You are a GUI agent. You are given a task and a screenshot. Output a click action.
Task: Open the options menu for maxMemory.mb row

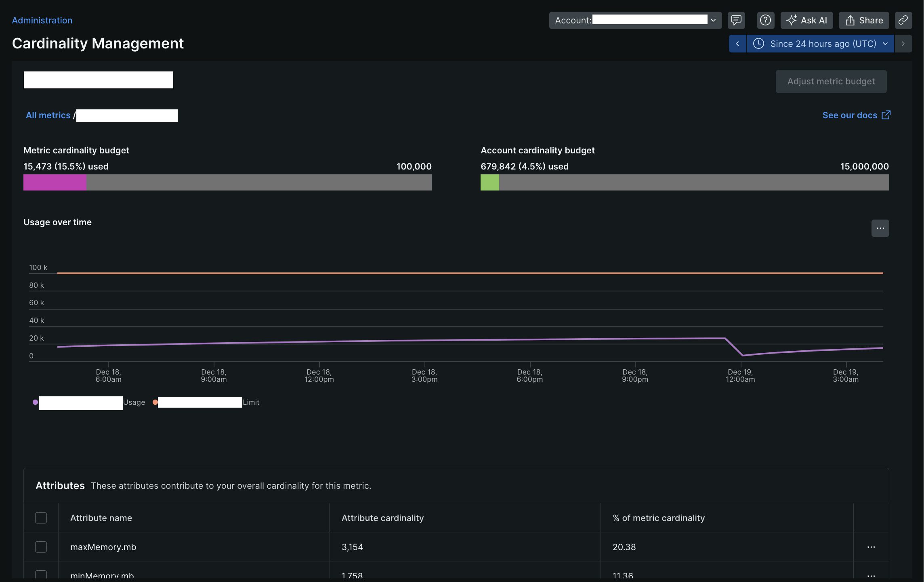[x=871, y=547]
